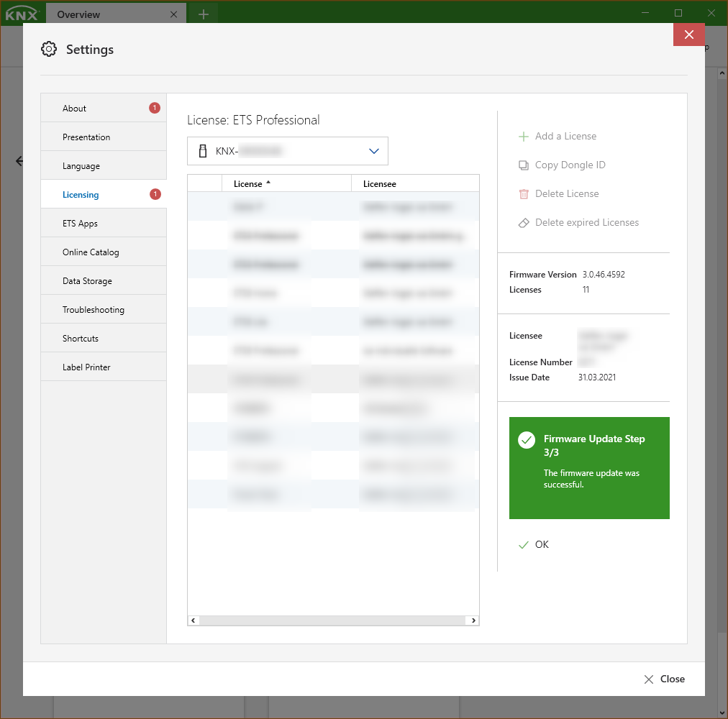Click the license table's horizontal scrollbar track
This screenshot has width=728, height=719.
tap(332, 620)
